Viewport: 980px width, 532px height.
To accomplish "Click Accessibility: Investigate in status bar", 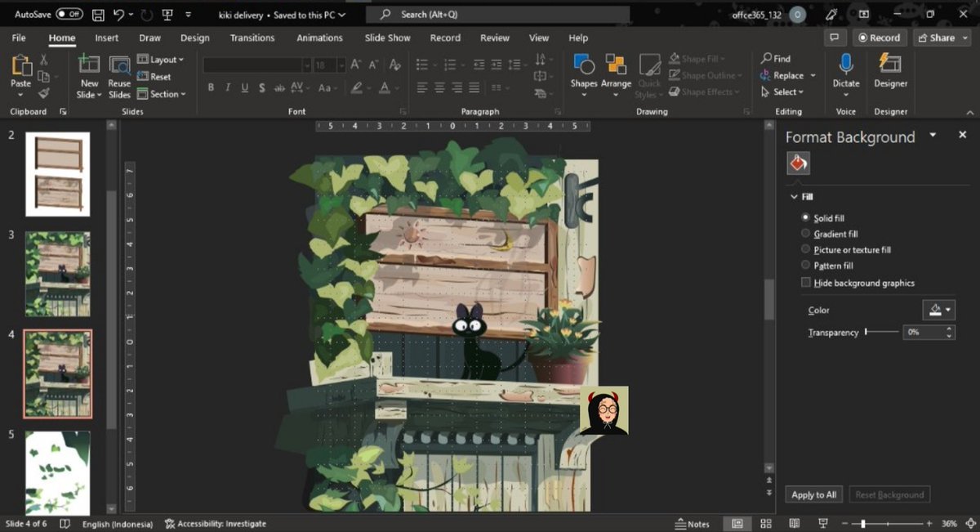I will [x=216, y=524].
